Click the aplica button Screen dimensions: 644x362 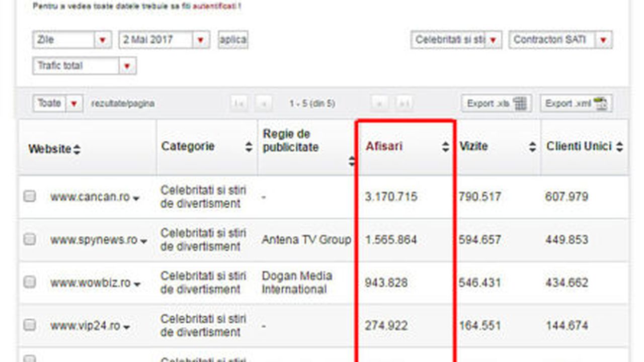[233, 40]
